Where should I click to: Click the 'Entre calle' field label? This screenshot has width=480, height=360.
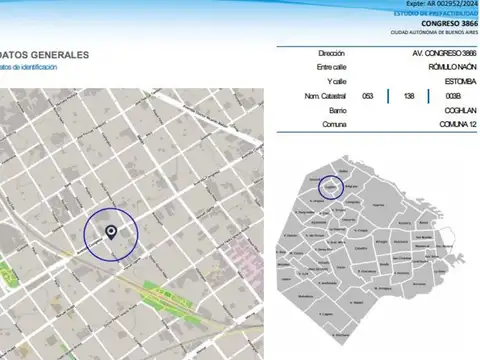pos(331,67)
